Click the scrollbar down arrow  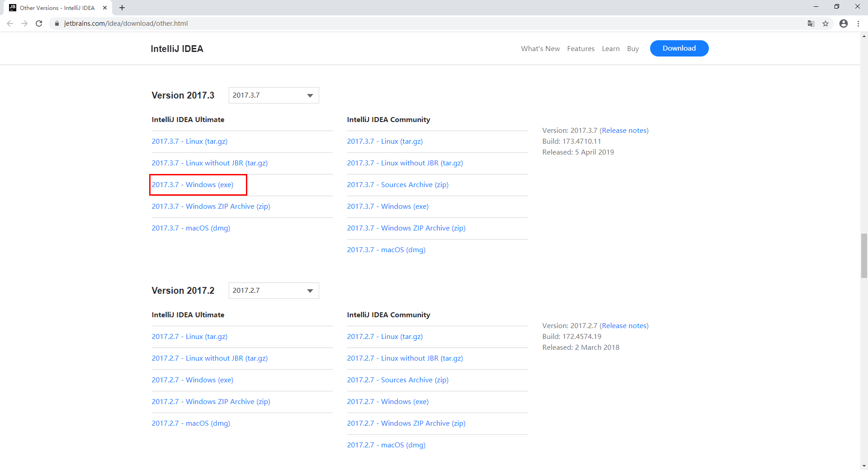864,466
